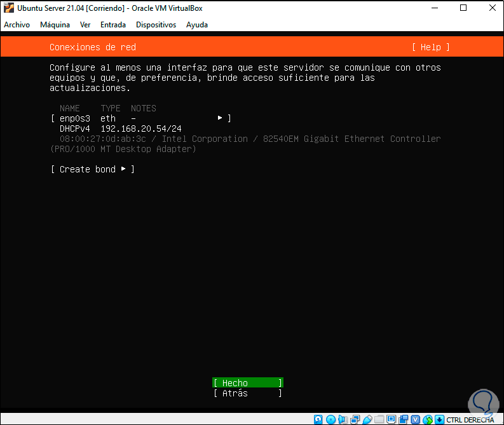The height and width of the screenshot is (425, 504).
Task: Click the MAC address 08:00:27:0d:ab:3c text
Action: coord(103,139)
